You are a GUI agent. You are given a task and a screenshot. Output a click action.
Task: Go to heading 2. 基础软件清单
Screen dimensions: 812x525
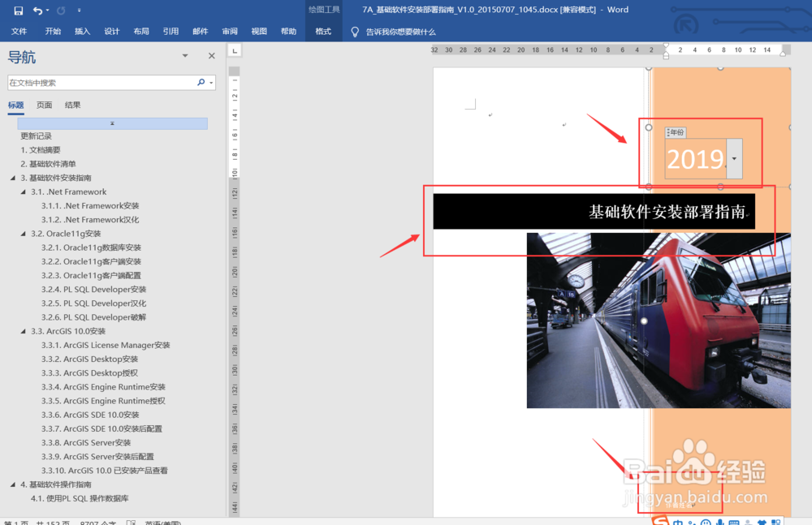(48, 164)
